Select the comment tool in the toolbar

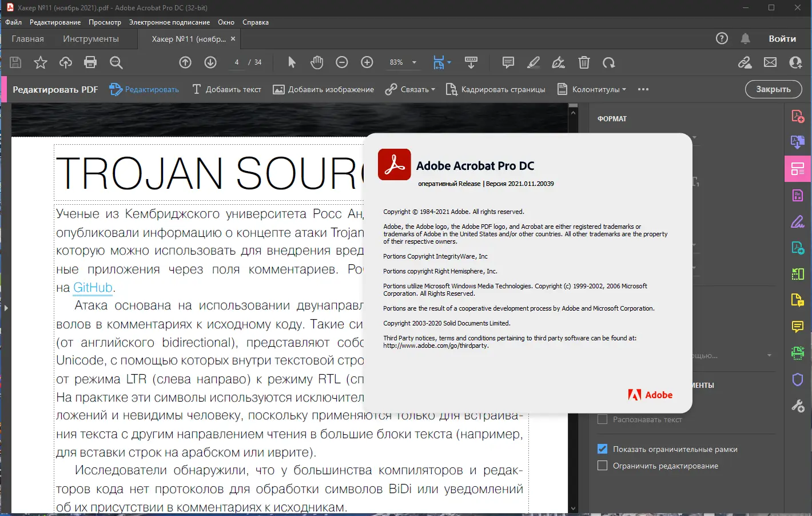click(508, 62)
